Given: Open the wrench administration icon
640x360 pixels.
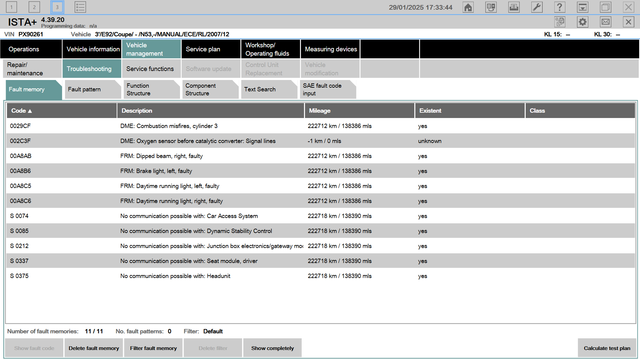Looking at the screenshot, I should 537,7.
